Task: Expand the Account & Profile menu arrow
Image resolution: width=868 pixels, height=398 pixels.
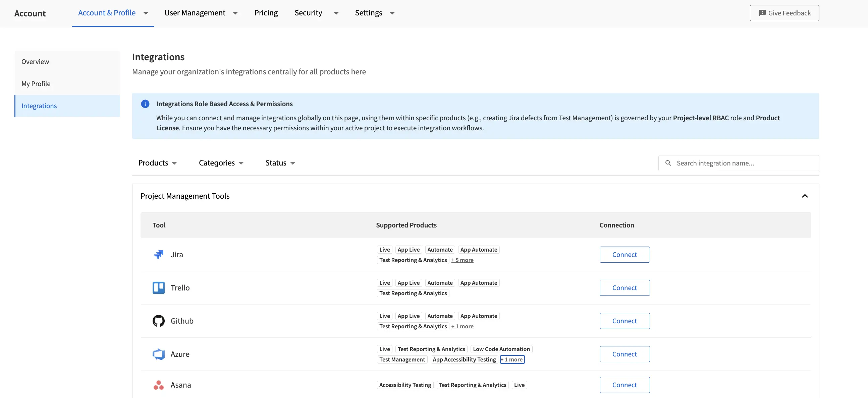Action: point(146,13)
